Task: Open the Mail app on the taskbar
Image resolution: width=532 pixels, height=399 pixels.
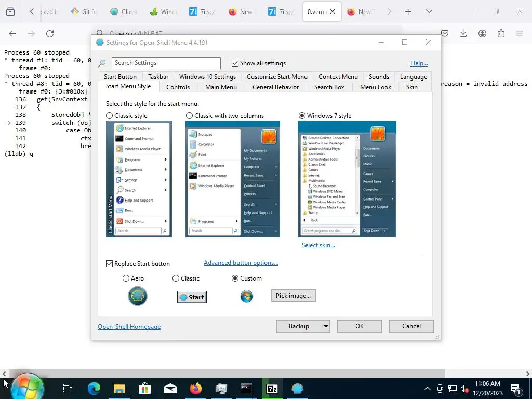Action: 170,389
